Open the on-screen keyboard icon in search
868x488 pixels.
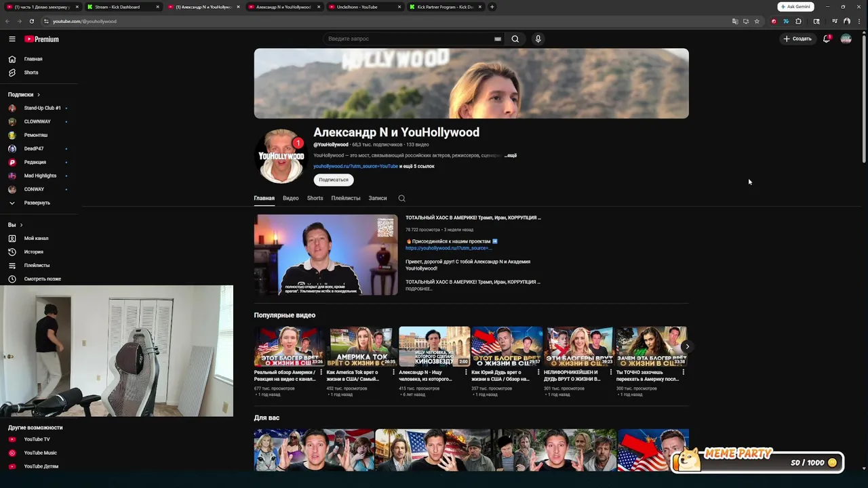tap(498, 39)
